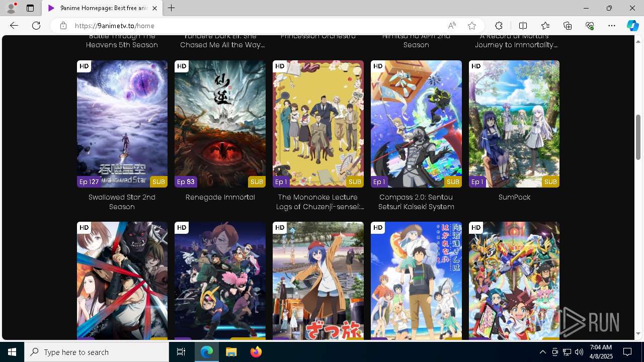View site information lock icon

63,26
